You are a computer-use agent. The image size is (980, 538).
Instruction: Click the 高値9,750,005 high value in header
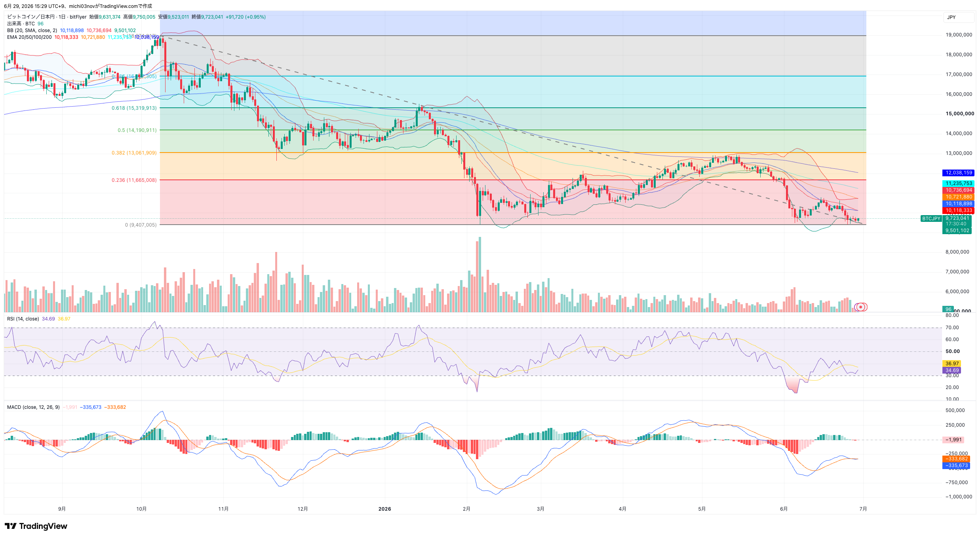coord(139,17)
